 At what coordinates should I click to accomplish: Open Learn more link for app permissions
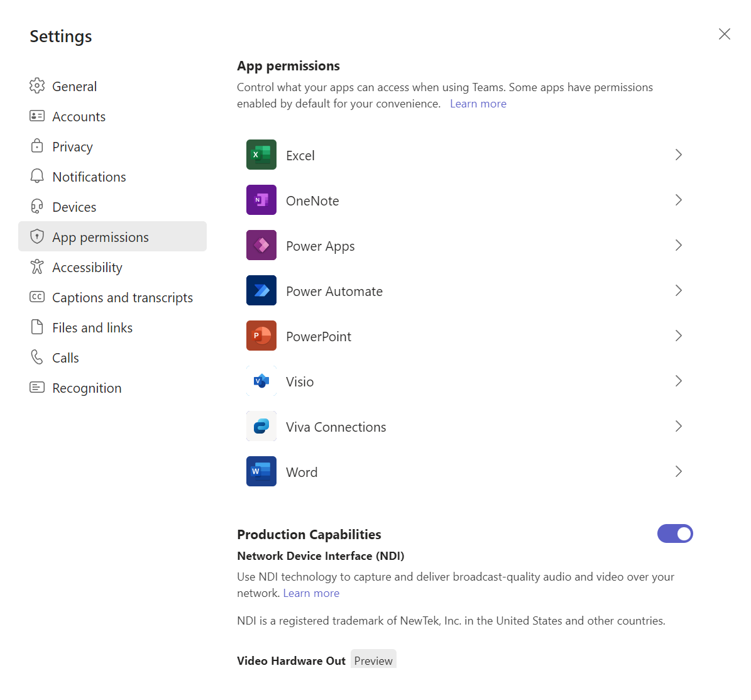(x=478, y=104)
